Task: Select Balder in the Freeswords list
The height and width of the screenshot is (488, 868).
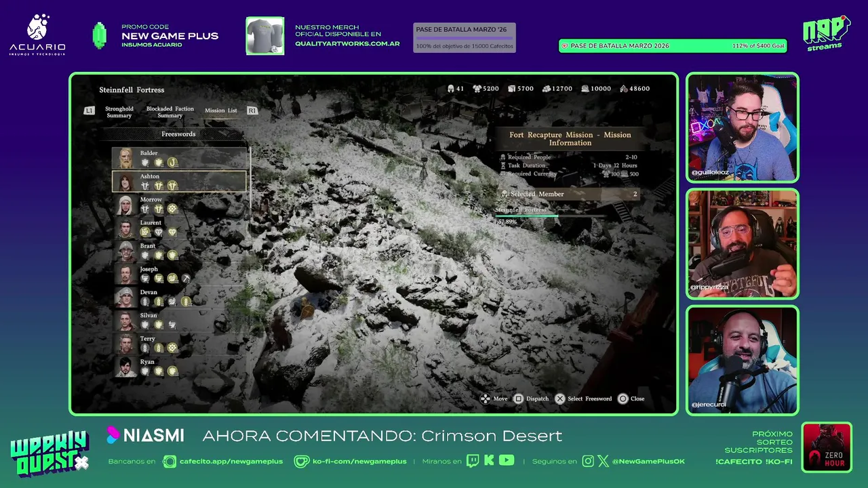Action: pos(180,159)
